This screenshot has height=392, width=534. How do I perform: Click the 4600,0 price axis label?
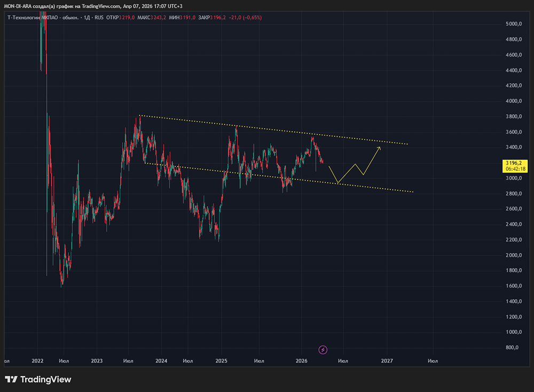tap(514, 55)
